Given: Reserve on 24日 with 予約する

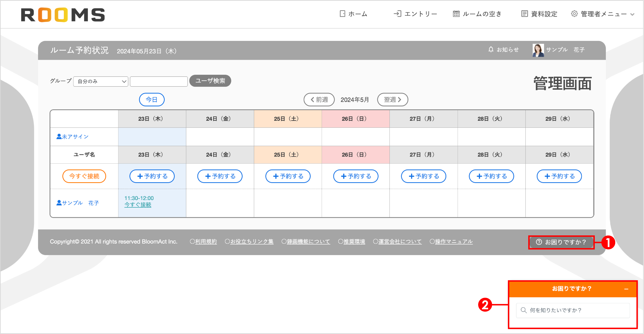Looking at the screenshot, I should coord(220,176).
